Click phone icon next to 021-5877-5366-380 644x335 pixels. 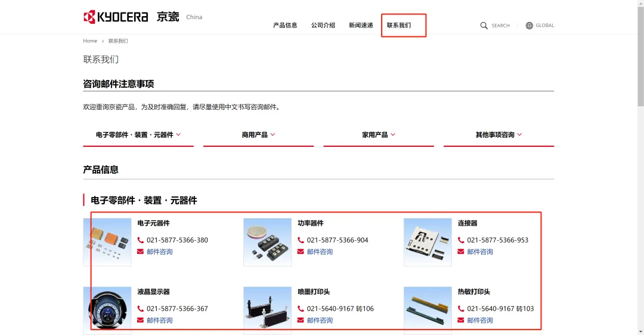tap(141, 240)
